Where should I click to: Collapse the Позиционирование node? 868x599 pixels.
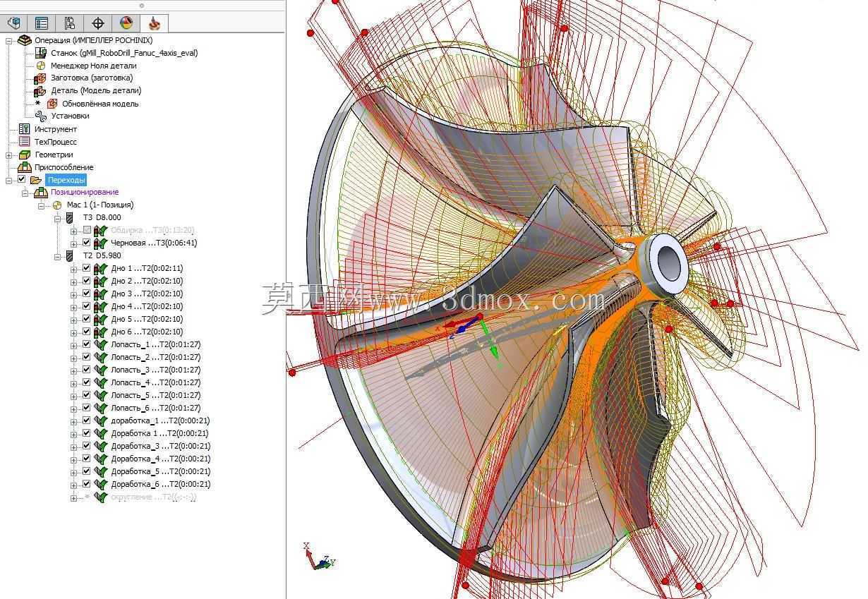click(25, 193)
